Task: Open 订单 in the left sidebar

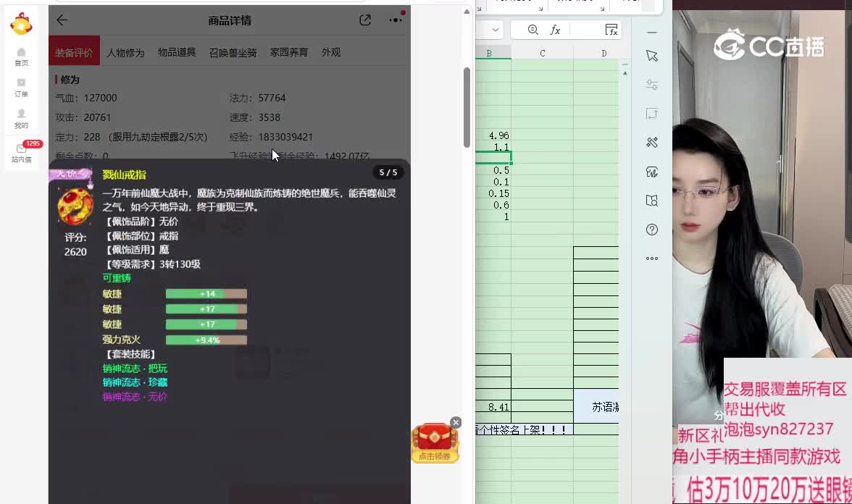Action: [x=21, y=88]
